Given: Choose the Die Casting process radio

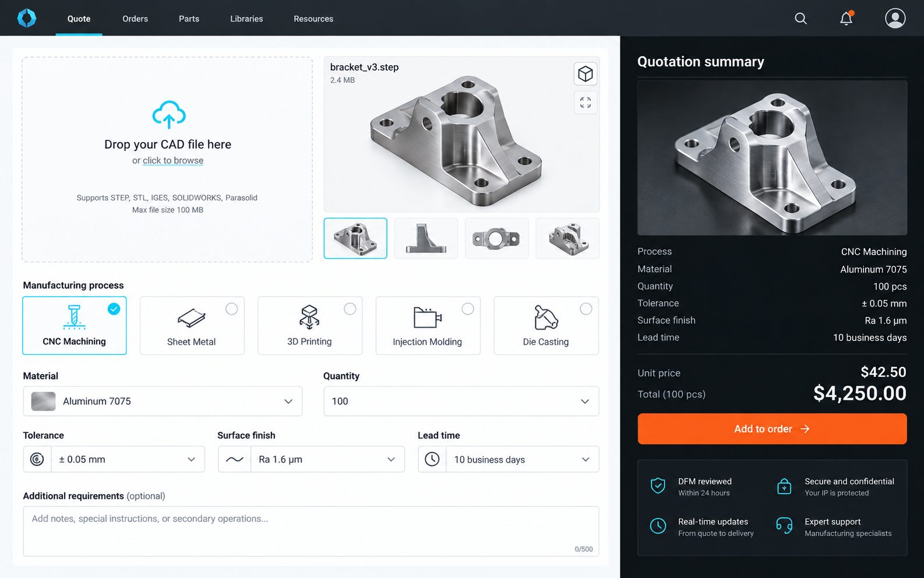Looking at the screenshot, I should tap(586, 309).
